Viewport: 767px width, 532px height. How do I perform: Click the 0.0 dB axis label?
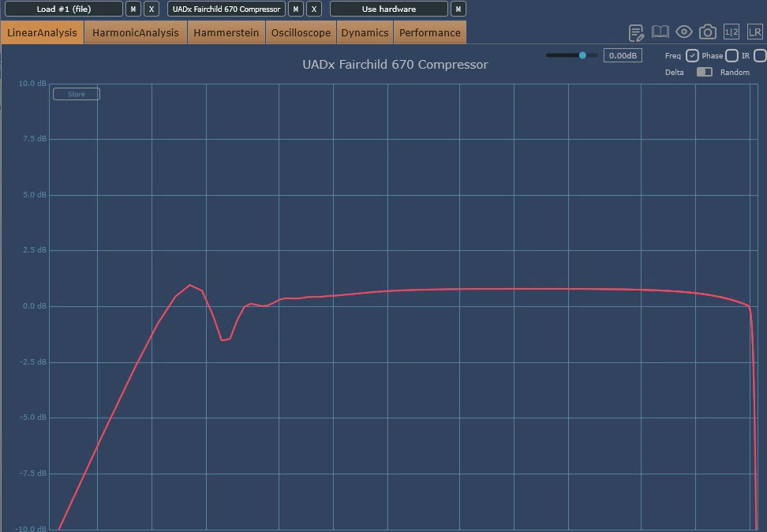coord(35,306)
